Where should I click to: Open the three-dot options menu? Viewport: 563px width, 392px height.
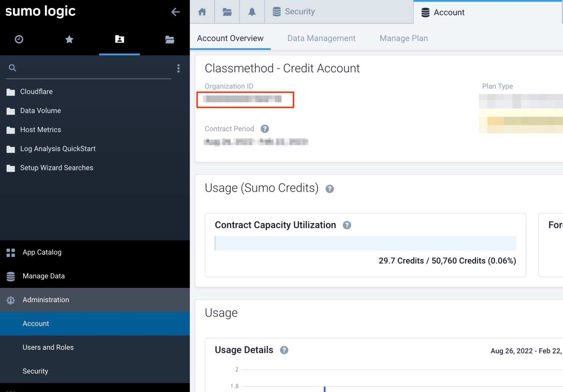[179, 68]
